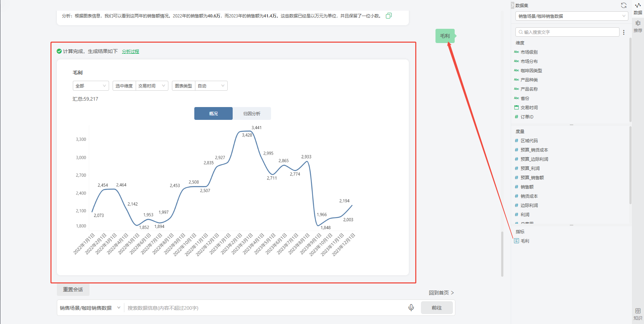The width and height of the screenshot is (644, 324).
Task: Collapse the 数据集 panel with arrow
Action: point(512,5)
